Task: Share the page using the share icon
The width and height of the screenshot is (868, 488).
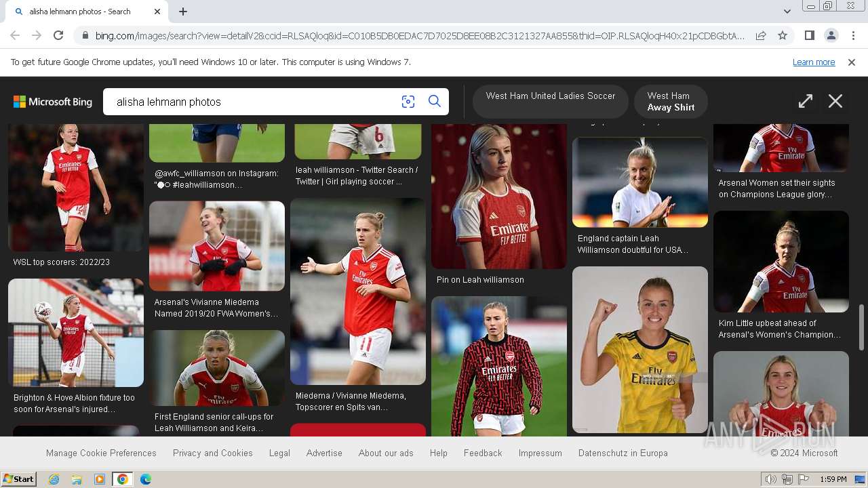Action: (761, 35)
